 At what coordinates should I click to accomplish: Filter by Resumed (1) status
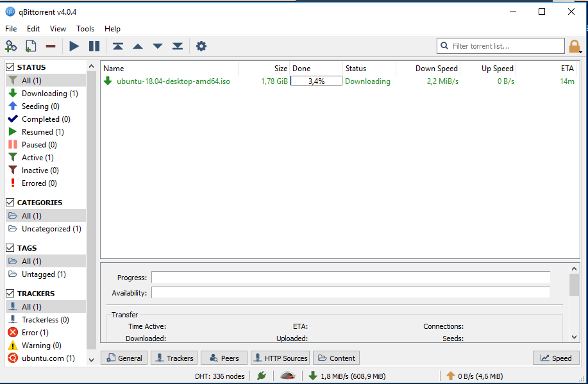pyautogui.click(x=46, y=131)
